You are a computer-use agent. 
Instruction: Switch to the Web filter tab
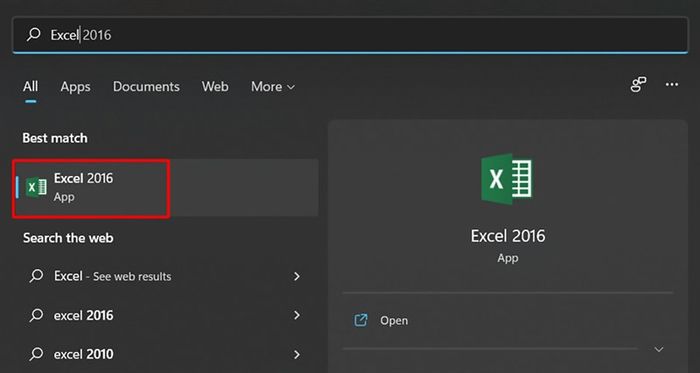(x=215, y=87)
